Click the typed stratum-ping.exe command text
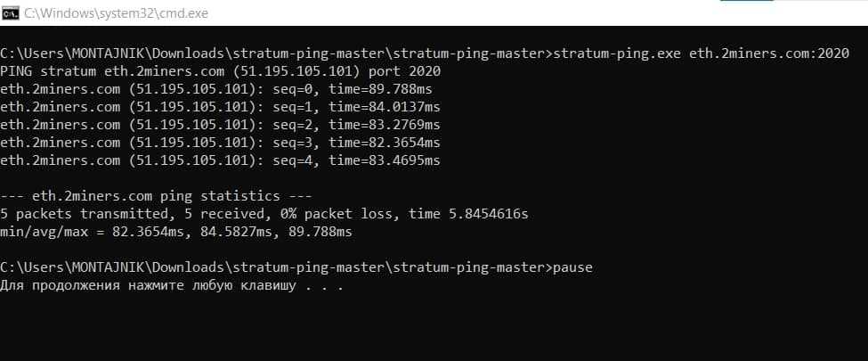This screenshot has height=361, width=868. pyautogui.click(x=615, y=53)
